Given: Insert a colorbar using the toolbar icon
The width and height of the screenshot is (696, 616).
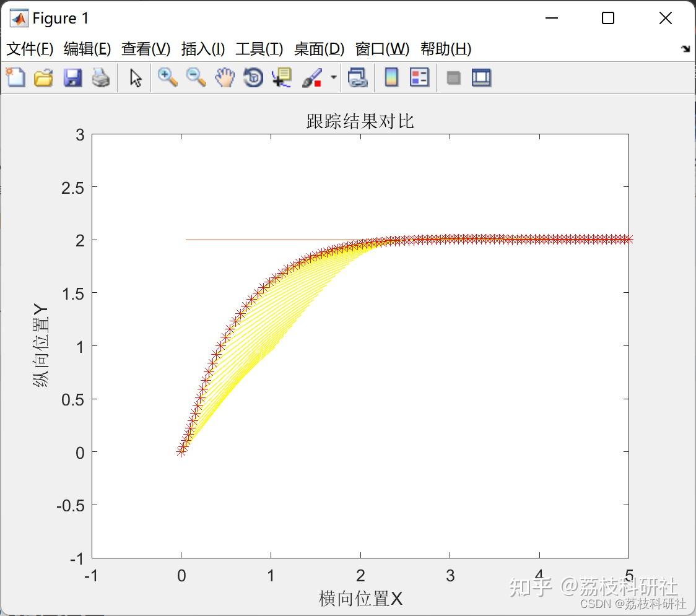Looking at the screenshot, I should click(x=391, y=77).
